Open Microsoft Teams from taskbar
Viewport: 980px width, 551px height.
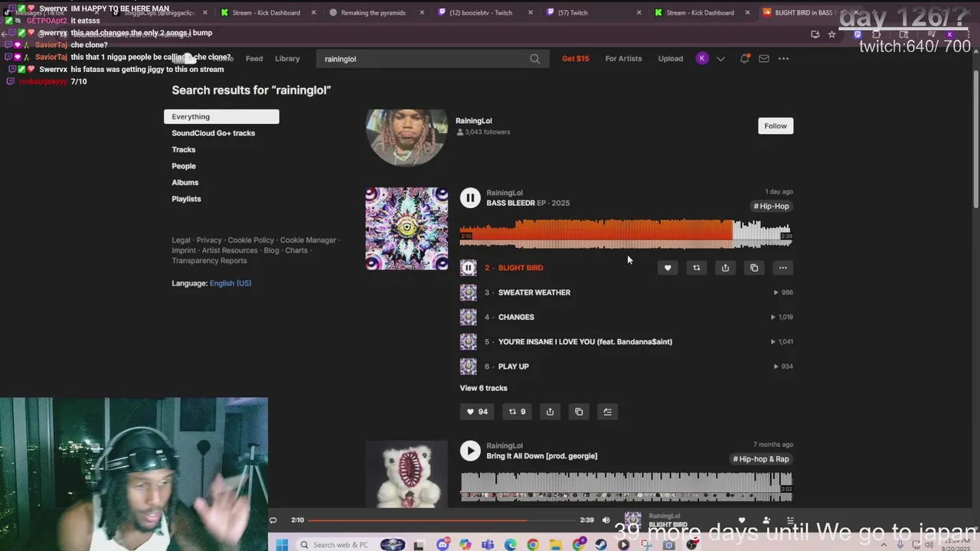488,545
